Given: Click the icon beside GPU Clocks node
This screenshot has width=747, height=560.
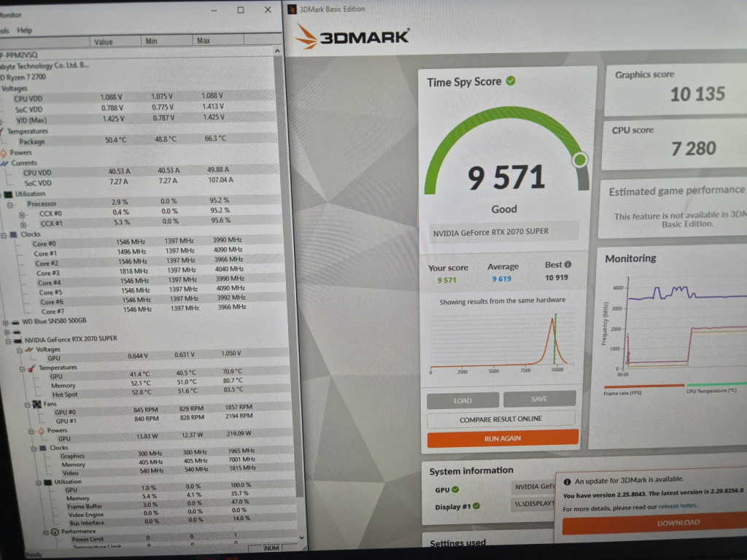Looking at the screenshot, I should 43,448.
